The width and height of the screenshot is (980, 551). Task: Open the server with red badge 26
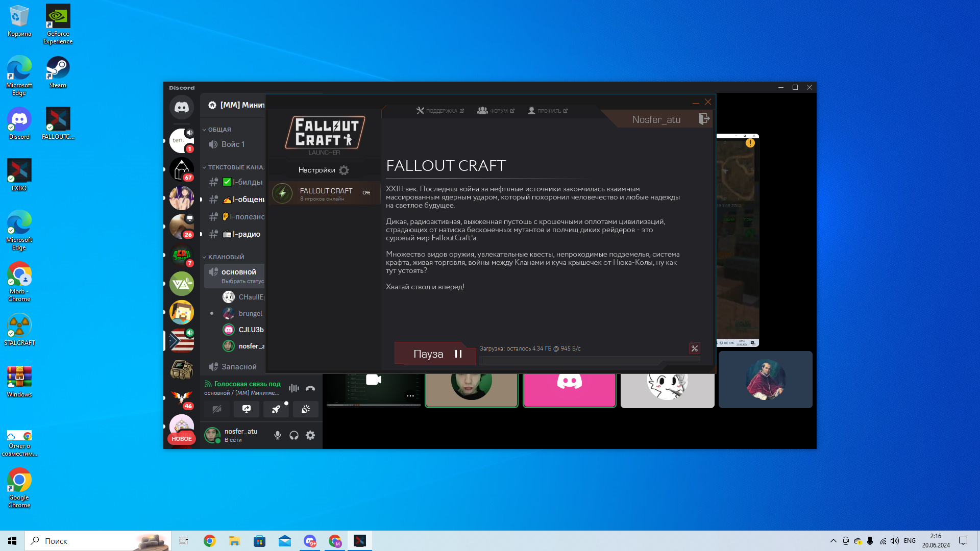182,227
